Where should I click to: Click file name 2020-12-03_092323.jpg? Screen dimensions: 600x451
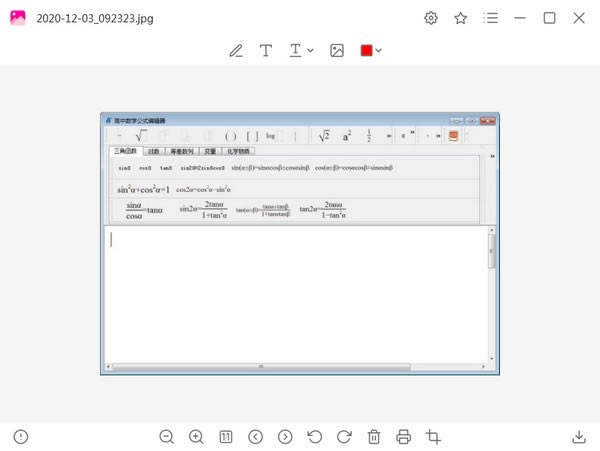(x=95, y=18)
